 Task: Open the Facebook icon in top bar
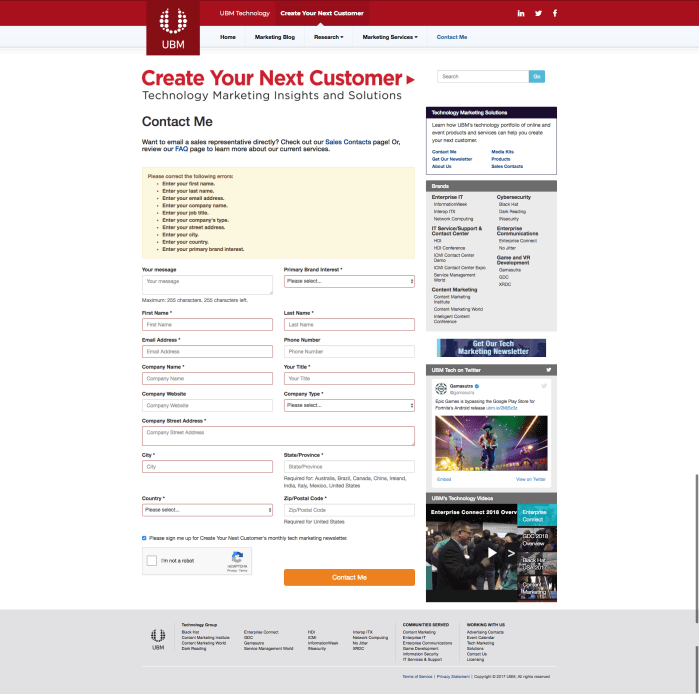(x=555, y=13)
